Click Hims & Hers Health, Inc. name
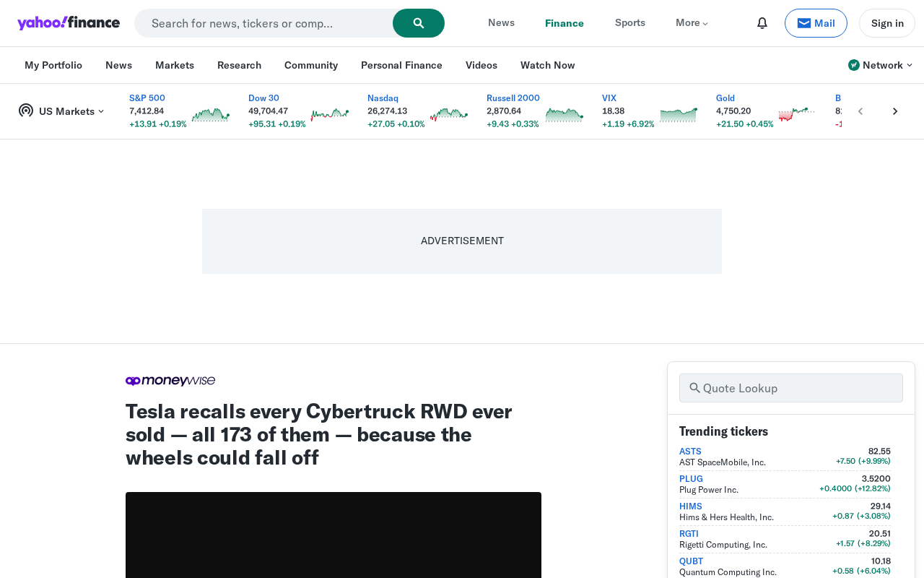 [726, 517]
